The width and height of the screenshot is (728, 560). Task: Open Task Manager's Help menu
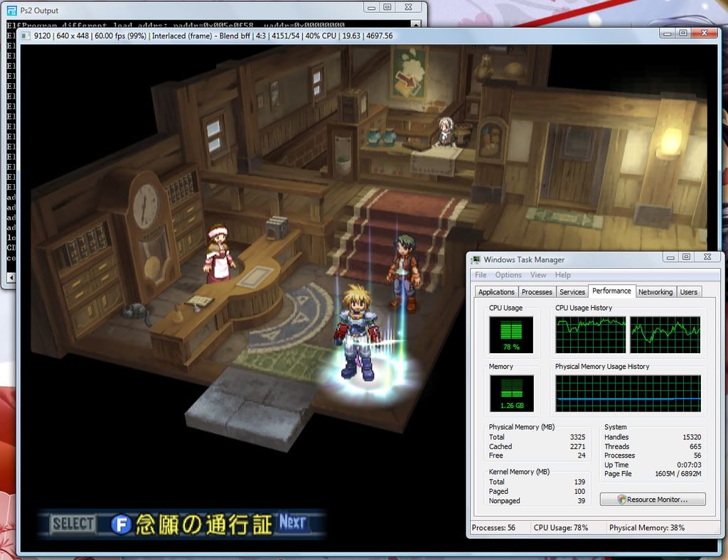[562, 275]
